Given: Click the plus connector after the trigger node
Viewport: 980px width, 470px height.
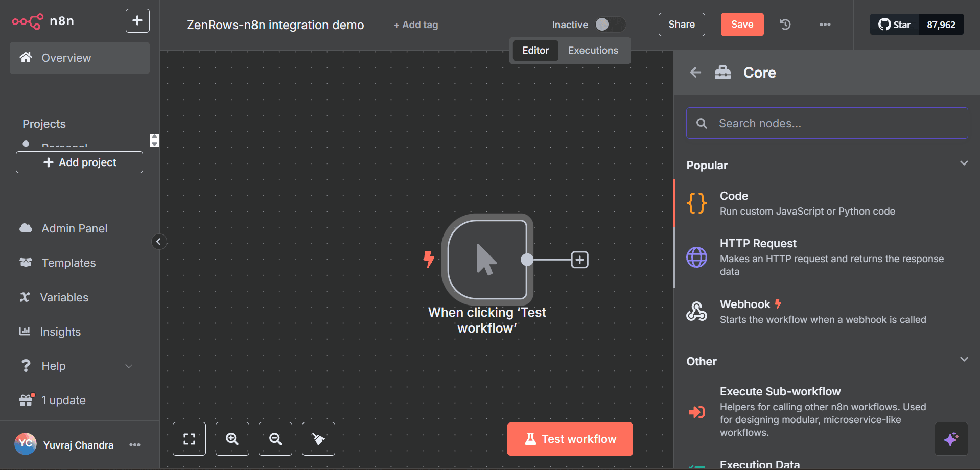Looking at the screenshot, I should (579, 260).
